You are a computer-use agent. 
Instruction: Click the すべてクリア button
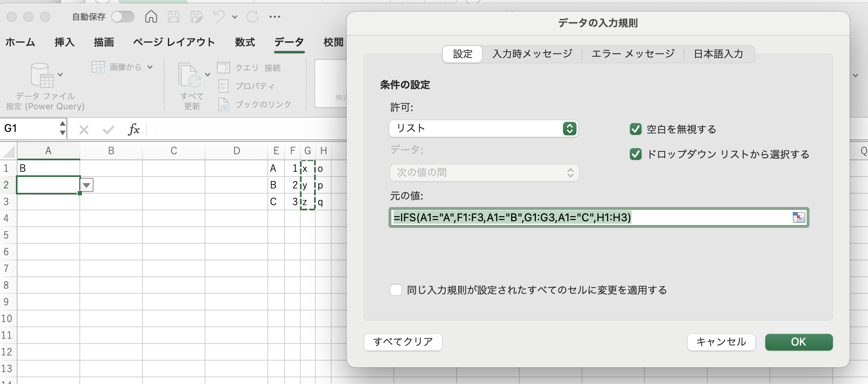[x=403, y=342]
